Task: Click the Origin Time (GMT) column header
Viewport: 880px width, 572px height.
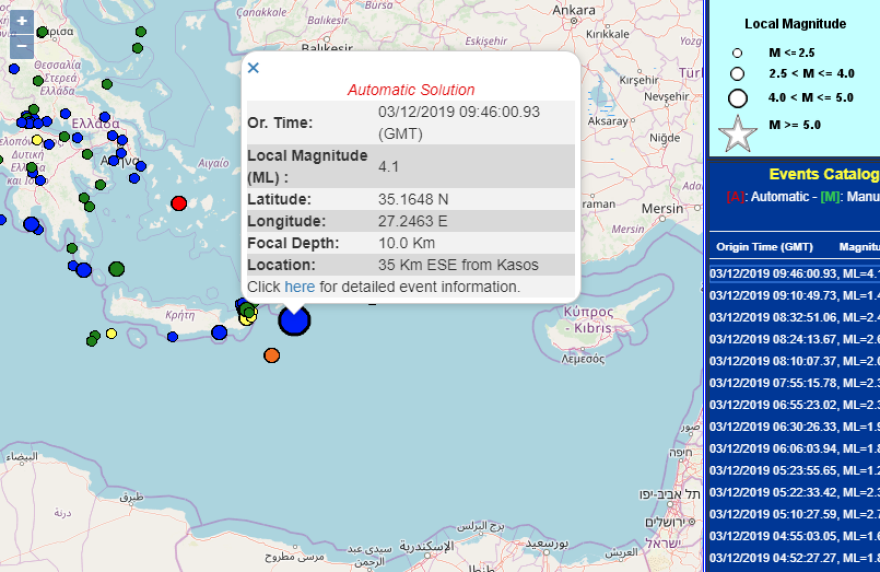Action: (764, 247)
